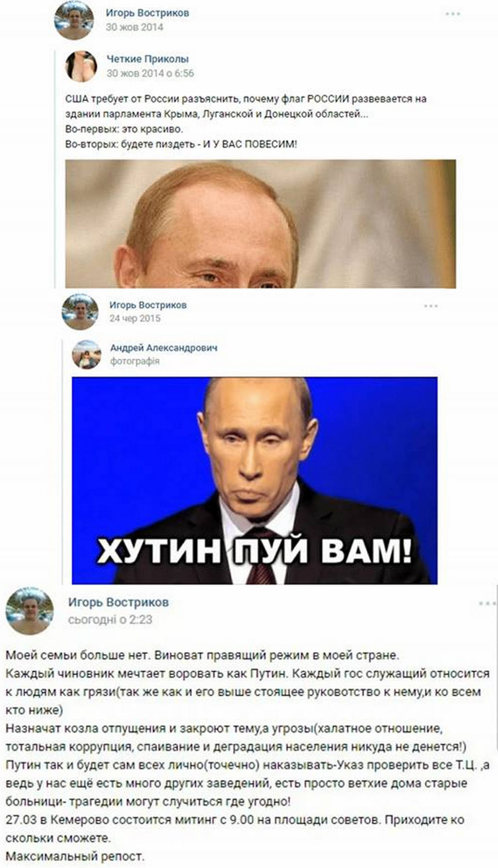498x868 pixels.
Task: Open Игорь Востриков avatar on top post
Action: coord(74,20)
